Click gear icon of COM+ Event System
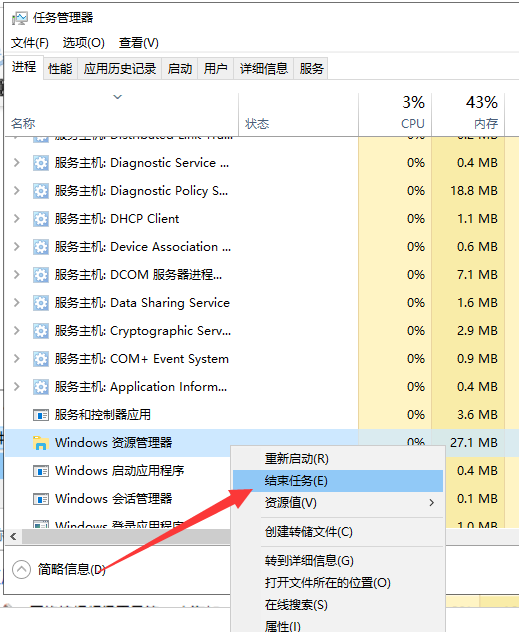The height and width of the screenshot is (632, 519). click(x=41, y=359)
